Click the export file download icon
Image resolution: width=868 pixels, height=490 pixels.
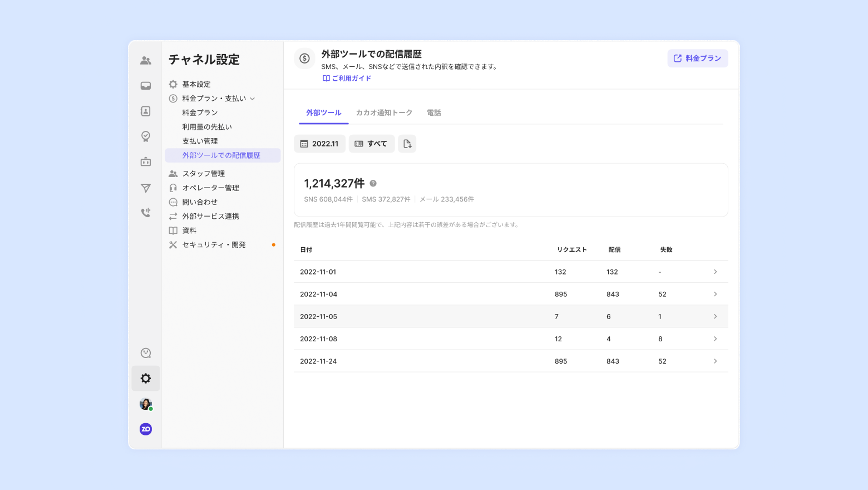tap(407, 144)
